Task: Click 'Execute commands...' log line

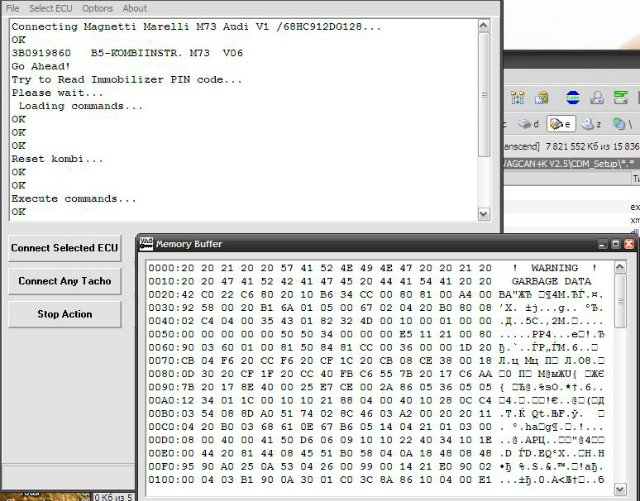Action: point(74,199)
